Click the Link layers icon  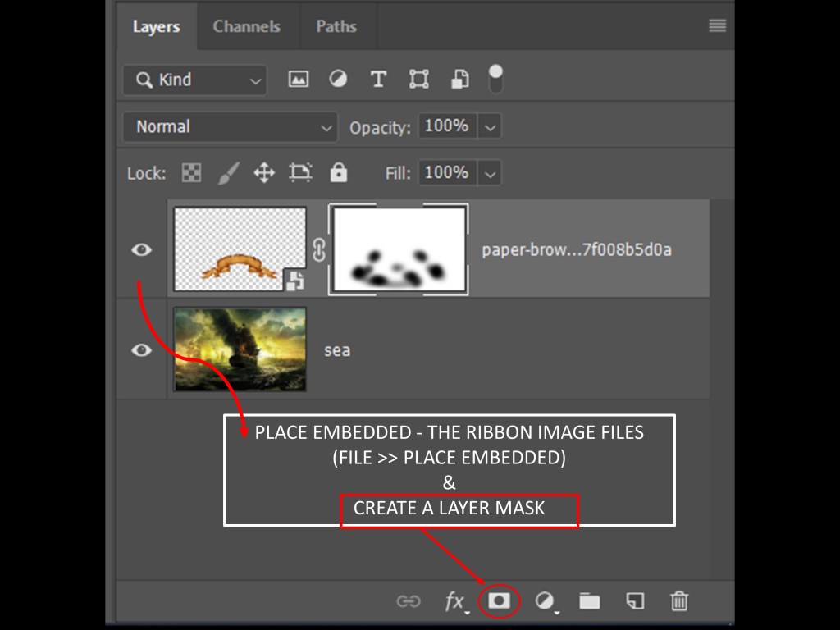click(408, 602)
